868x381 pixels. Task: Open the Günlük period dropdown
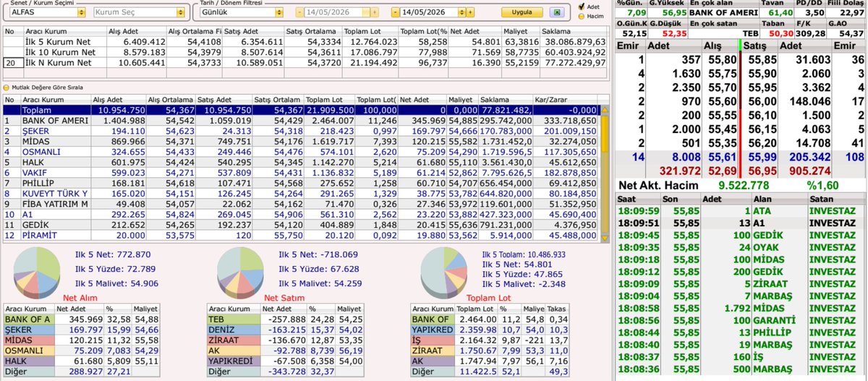tap(278, 12)
